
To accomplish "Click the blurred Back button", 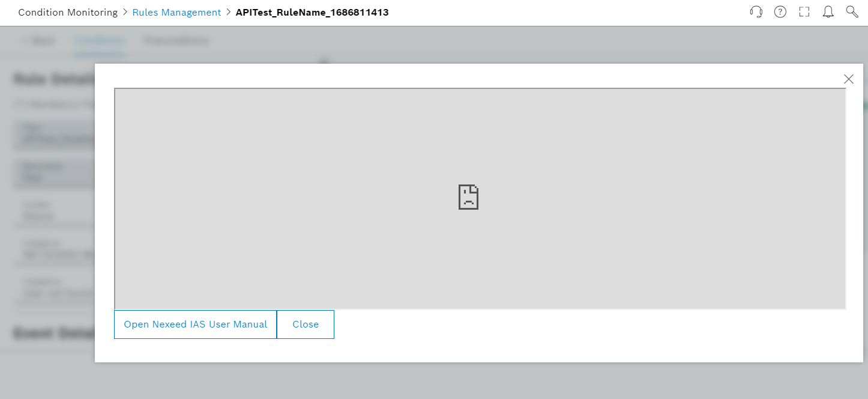I will coord(39,41).
